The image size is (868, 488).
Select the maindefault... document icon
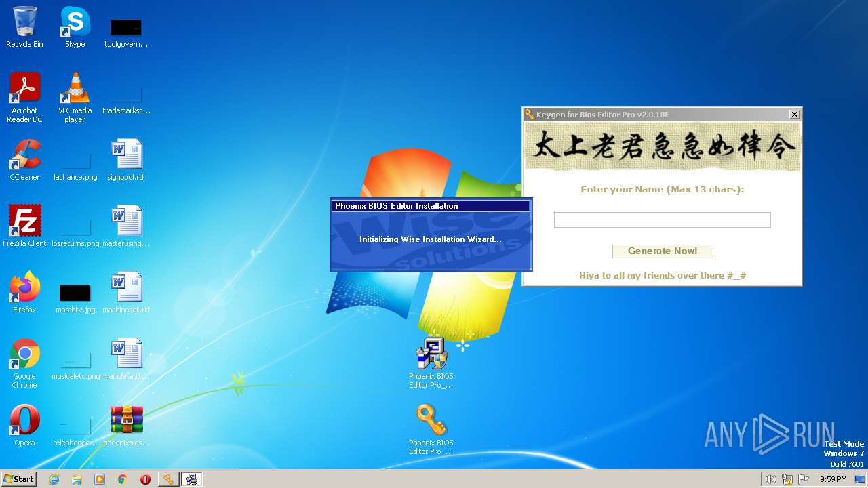[126, 359]
